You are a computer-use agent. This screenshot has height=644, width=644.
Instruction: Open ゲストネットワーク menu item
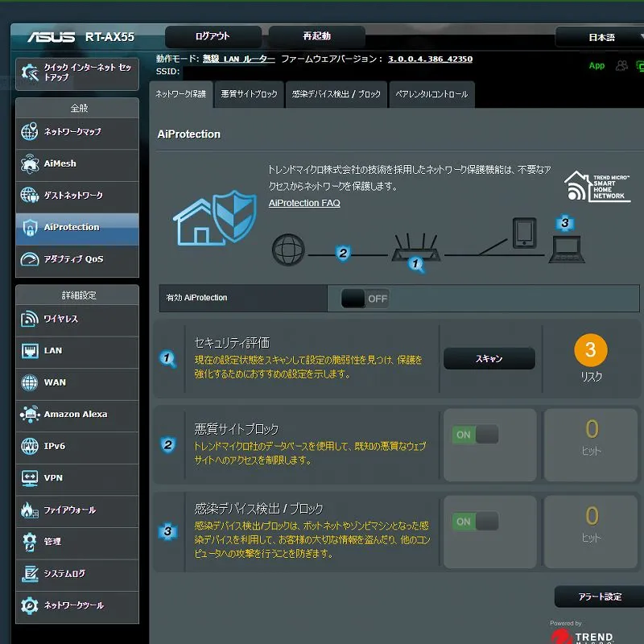pyautogui.click(x=77, y=195)
